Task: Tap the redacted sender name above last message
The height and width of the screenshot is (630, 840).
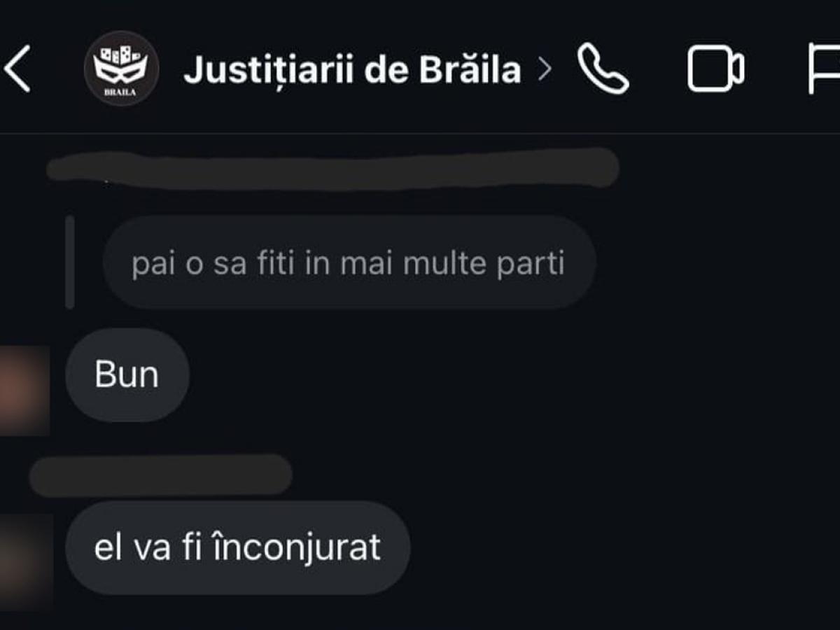Action: (160, 475)
